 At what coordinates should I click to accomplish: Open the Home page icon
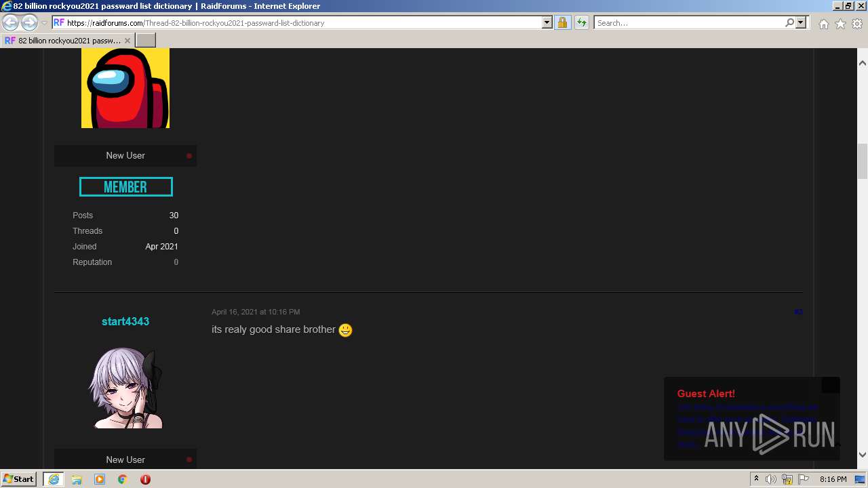(x=823, y=24)
